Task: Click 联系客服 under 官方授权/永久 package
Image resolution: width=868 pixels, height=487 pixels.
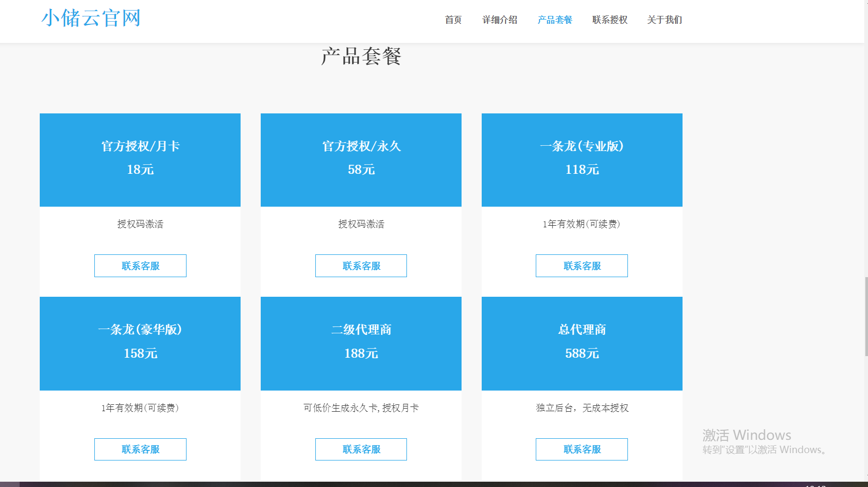Action: pyautogui.click(x=361, y=266)
